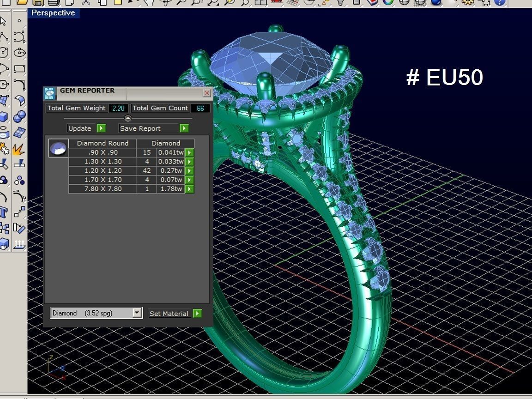532x399 pixels.
Task: Select the arrow pointer tool
Action: (x=3, y=21)
